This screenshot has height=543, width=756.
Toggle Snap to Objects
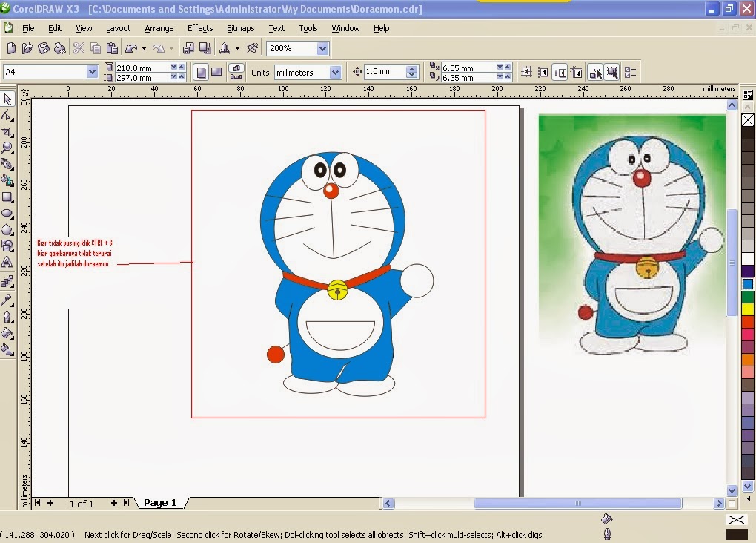(x=560, y=73)
